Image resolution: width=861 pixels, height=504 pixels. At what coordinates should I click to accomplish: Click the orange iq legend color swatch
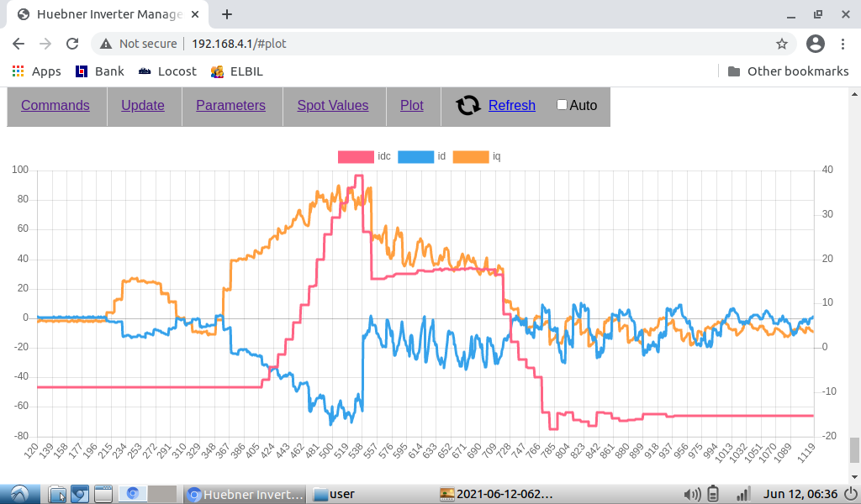pyautogui.click(x=470, y=156)
